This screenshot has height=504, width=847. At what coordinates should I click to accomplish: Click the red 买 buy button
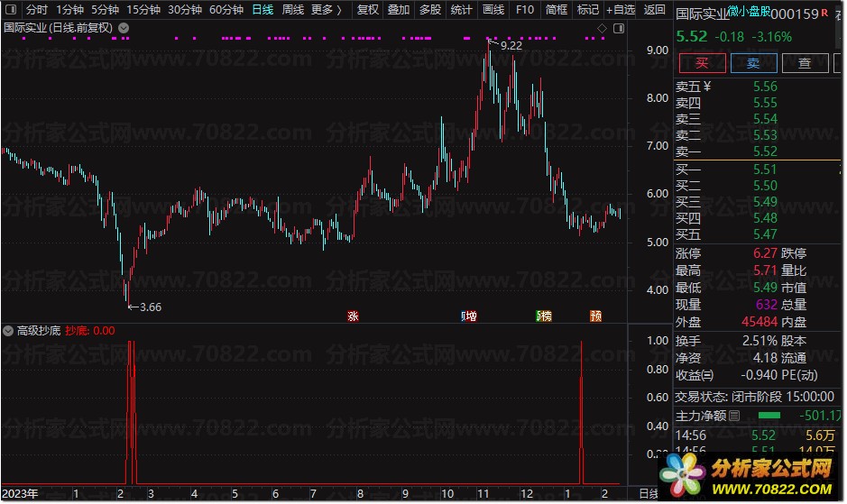703,63
